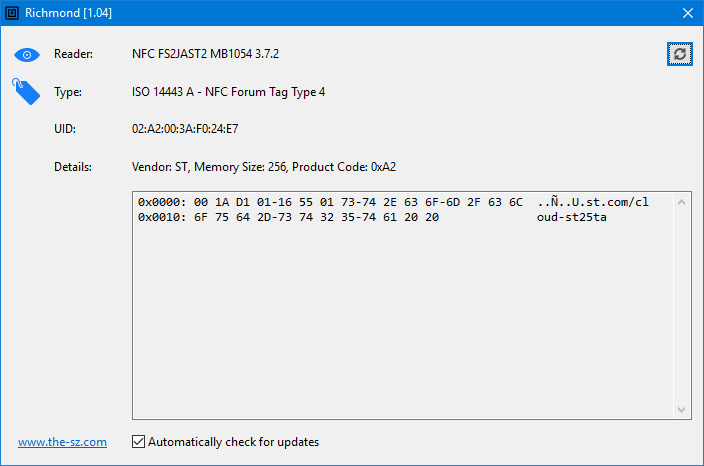The image size is (704, 466).
Task: Click the Richmond [1.04] title text
Action: (x=68, y=13)
